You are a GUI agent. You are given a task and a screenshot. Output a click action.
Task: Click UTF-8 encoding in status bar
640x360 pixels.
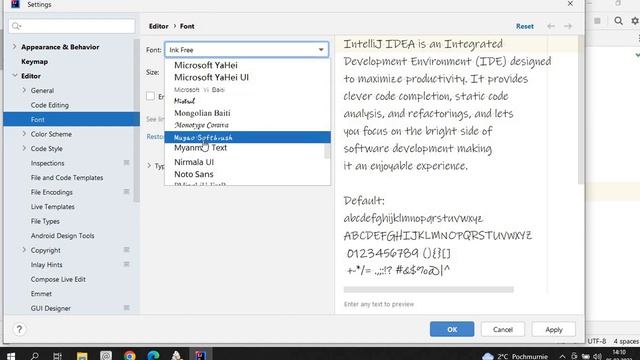coord(596,341)
